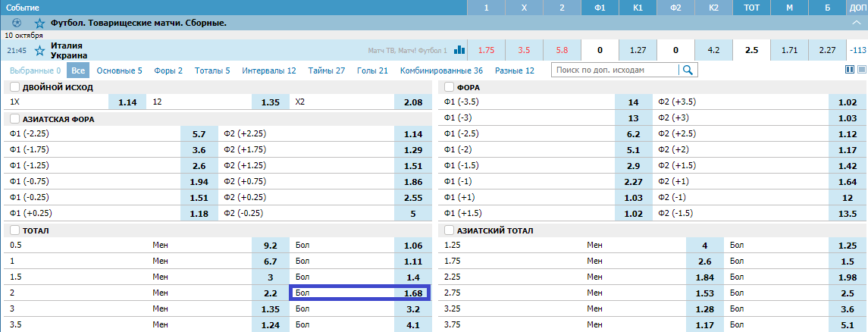868x332 pixels.
Task: Select main total over odds 2.27
Action: [827, 50]
